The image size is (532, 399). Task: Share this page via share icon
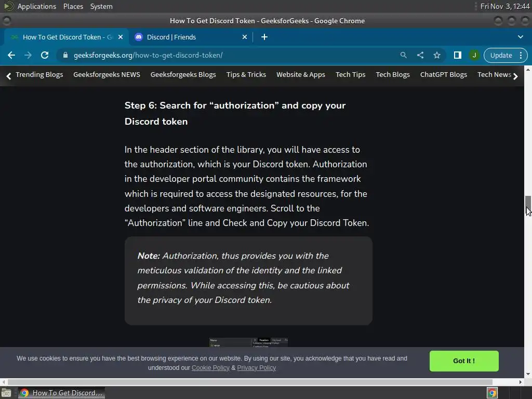pos(420,55)
